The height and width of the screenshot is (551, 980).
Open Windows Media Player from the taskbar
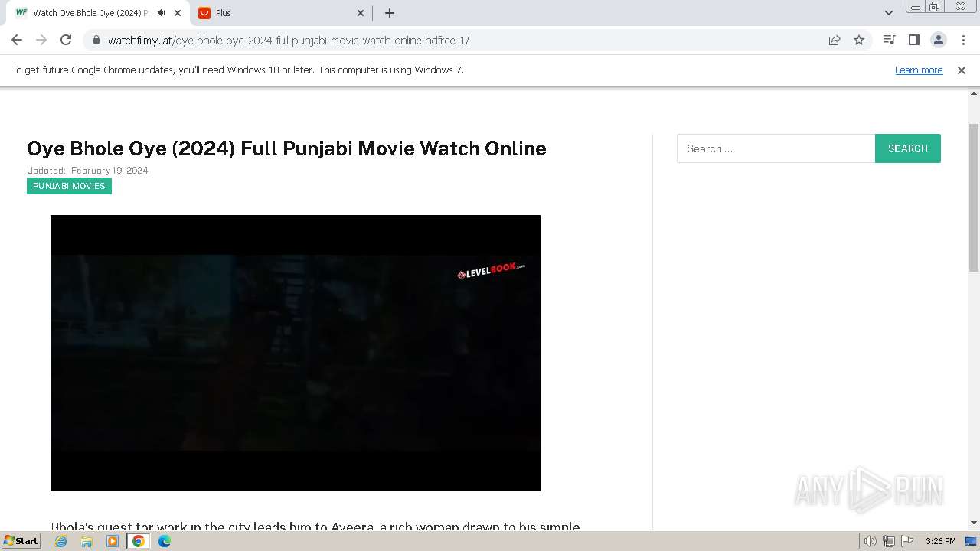113,541
